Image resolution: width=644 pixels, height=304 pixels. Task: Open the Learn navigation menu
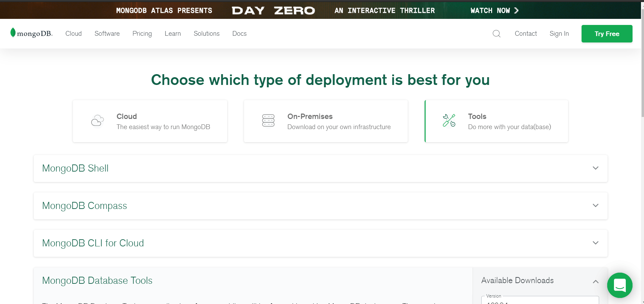pos(173,34)
